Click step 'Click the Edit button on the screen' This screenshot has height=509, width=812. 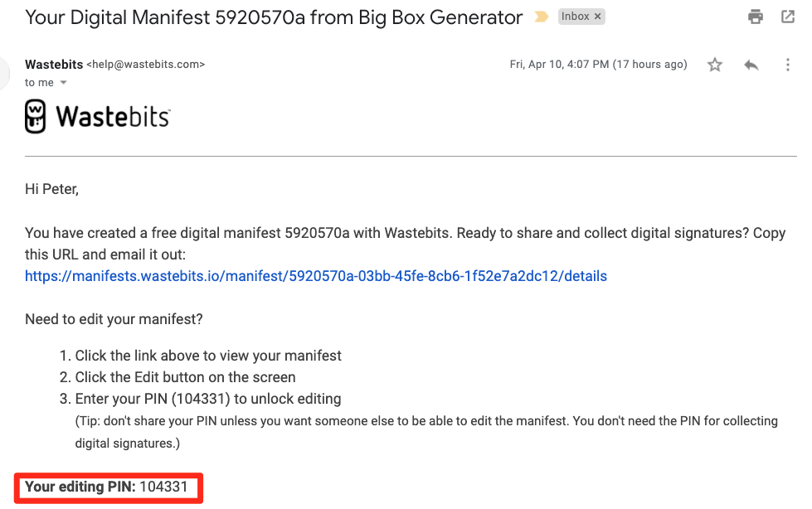(186, 377)
